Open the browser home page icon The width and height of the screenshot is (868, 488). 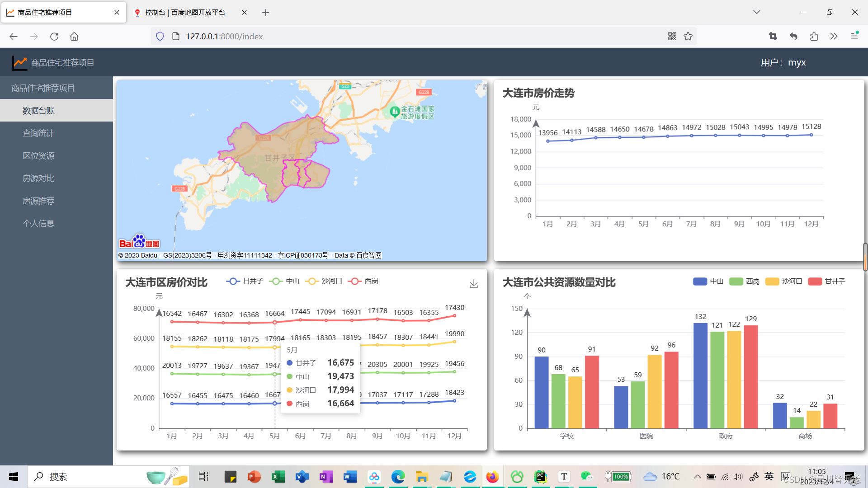(x=74, y=37)
